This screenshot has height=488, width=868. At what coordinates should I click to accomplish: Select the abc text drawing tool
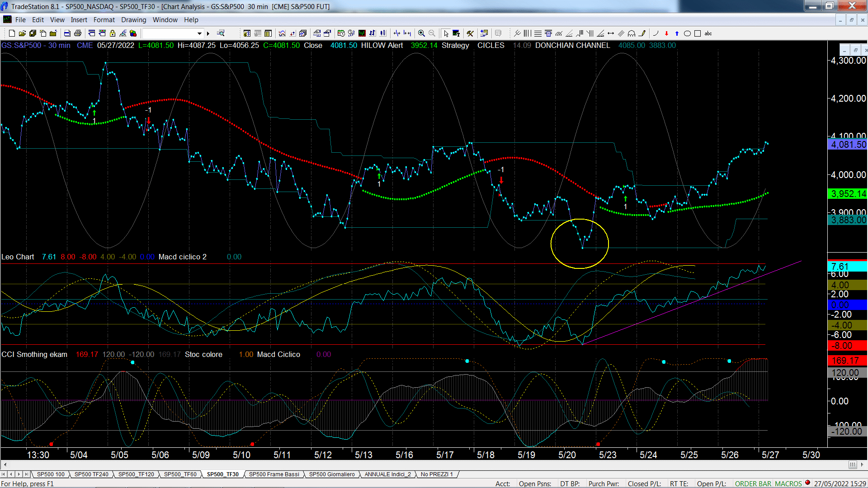click(708, 33)
